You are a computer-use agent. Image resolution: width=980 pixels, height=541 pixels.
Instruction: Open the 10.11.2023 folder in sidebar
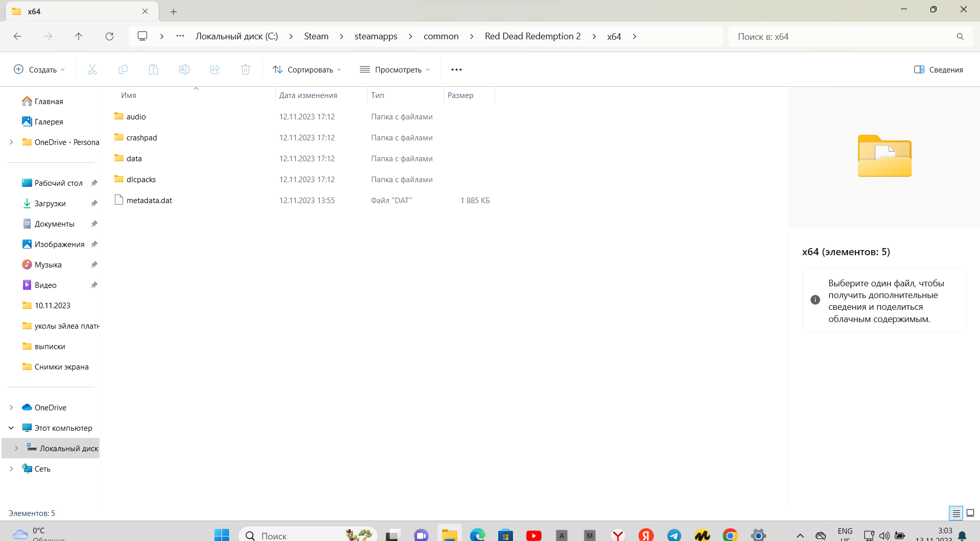click(x=52, y=306)
